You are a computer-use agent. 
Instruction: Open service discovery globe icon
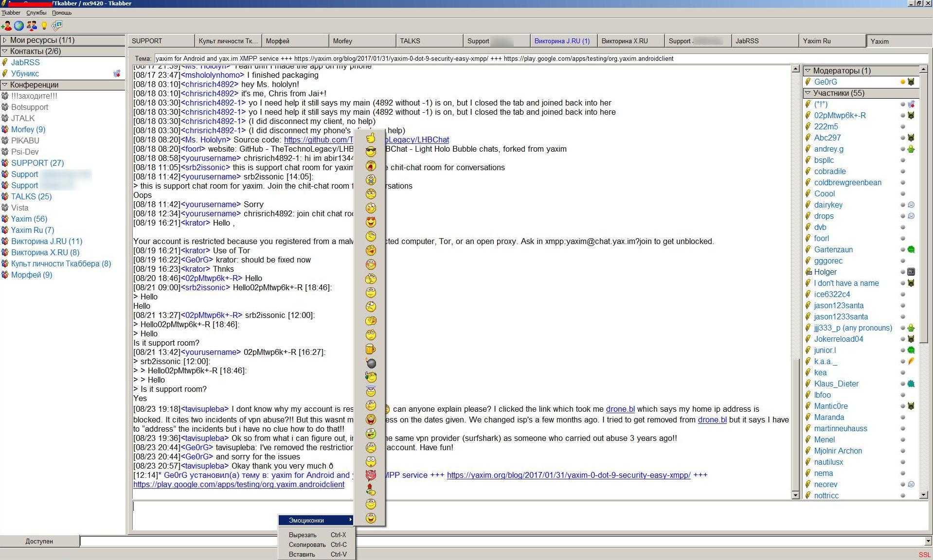tap(19, 26)
